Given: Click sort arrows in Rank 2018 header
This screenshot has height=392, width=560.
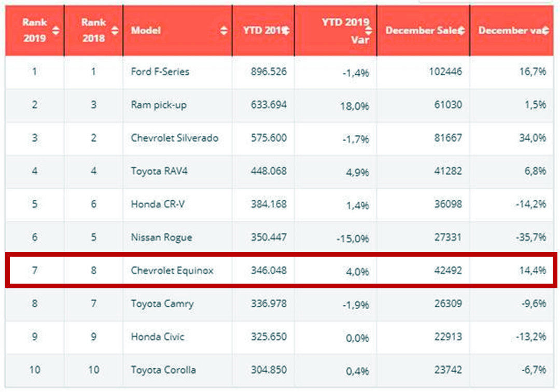Looking at the screenshot, I should coord(115,31).
